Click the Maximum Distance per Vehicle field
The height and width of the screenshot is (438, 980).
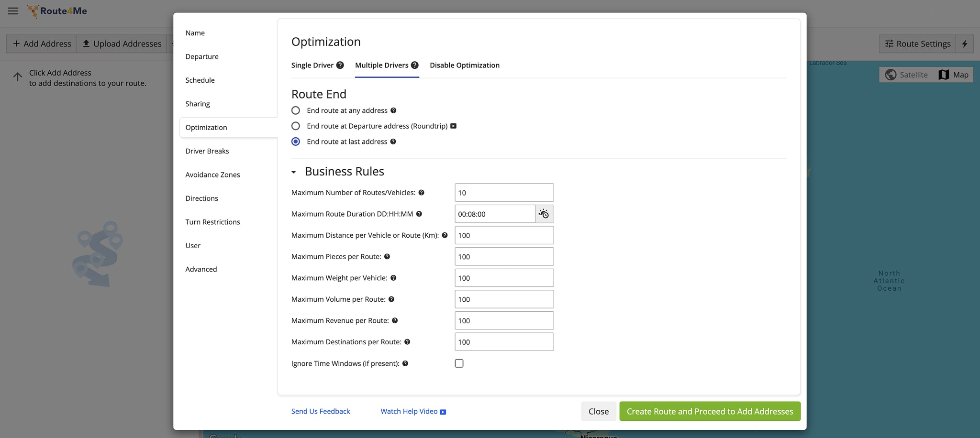point(504,235)
